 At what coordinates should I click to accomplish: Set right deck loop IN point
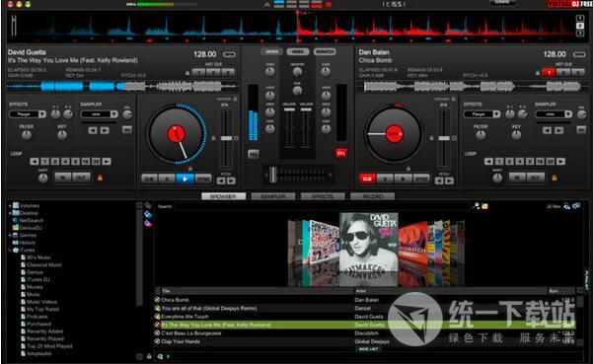click(x=517, y=178)
